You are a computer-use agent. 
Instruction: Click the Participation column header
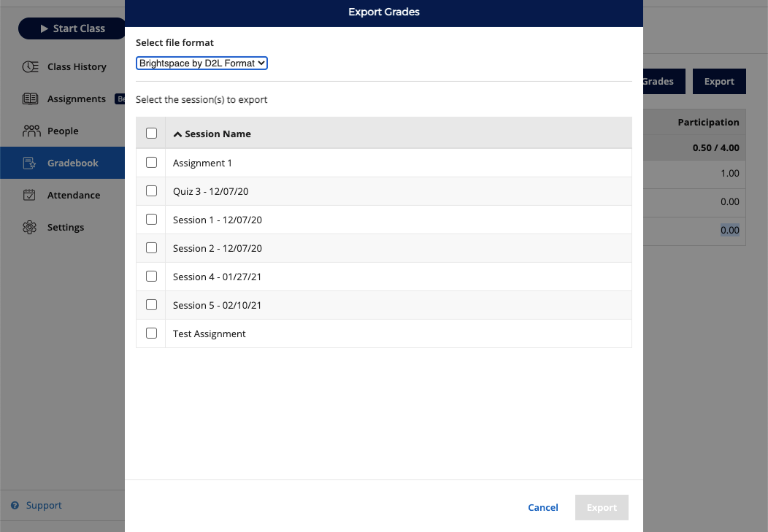point(708,123)
